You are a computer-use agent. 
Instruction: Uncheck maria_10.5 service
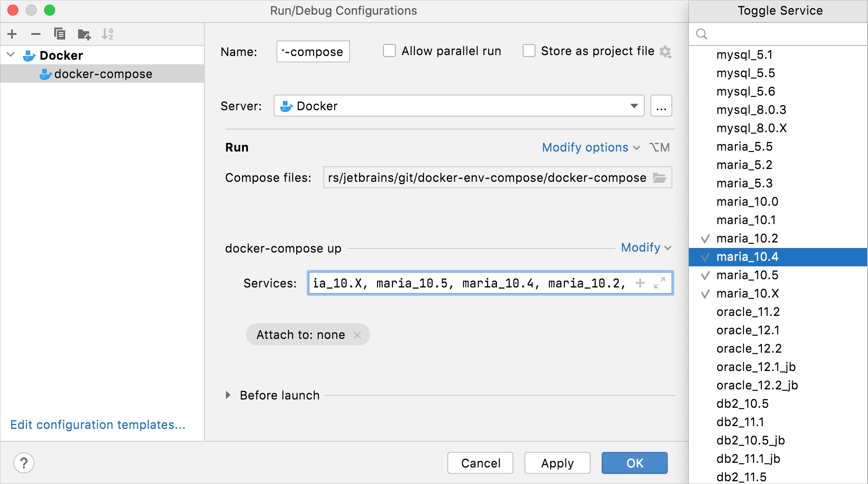click(x=778, y=275)
